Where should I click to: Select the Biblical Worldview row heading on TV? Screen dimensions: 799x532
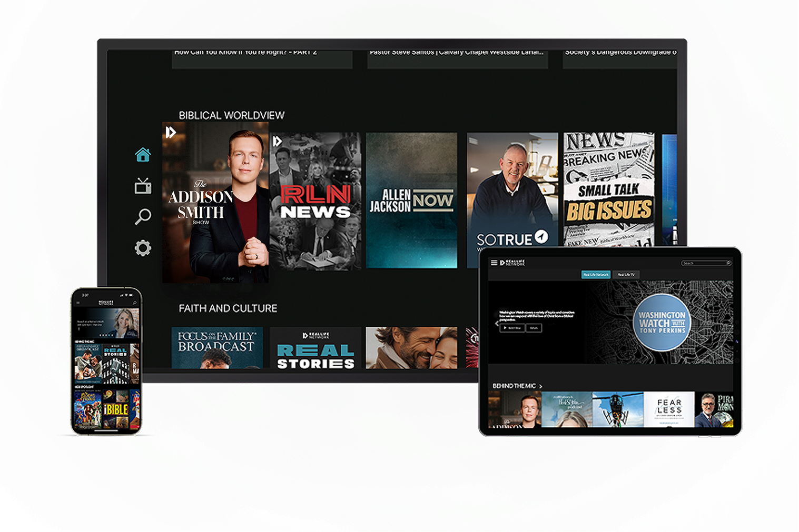232,115
